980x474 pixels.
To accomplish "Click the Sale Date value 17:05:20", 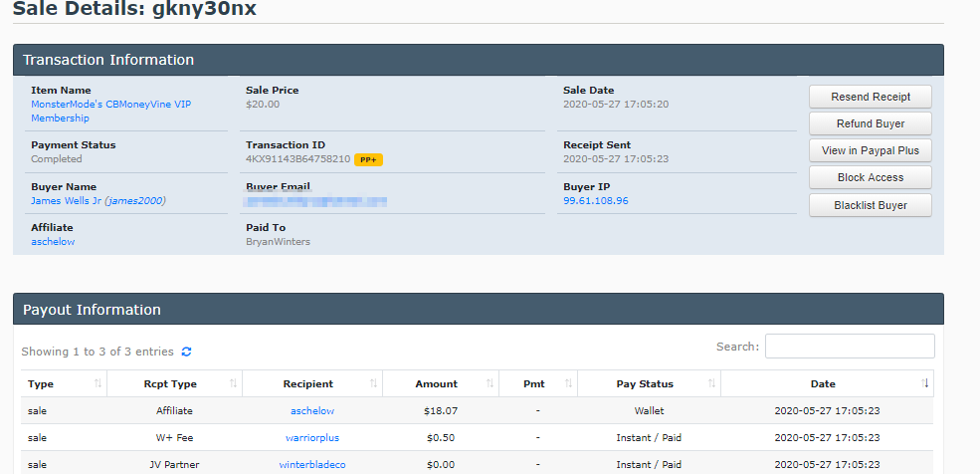I will [x=616, y=105].
